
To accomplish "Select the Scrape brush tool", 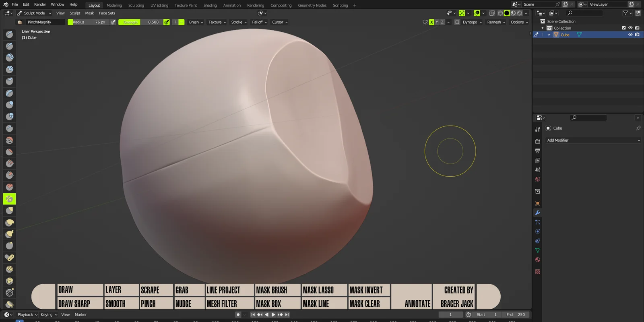I will 9,175.
